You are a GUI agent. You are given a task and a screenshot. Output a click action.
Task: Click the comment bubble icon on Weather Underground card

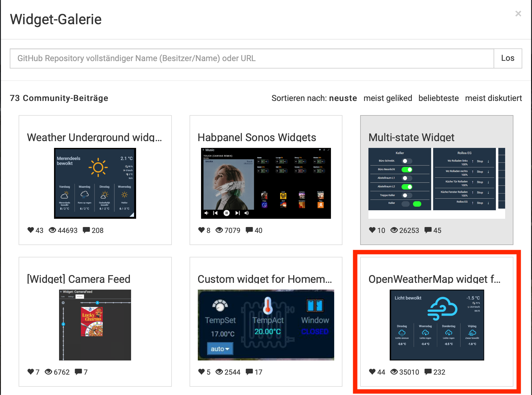pos(87,230)
